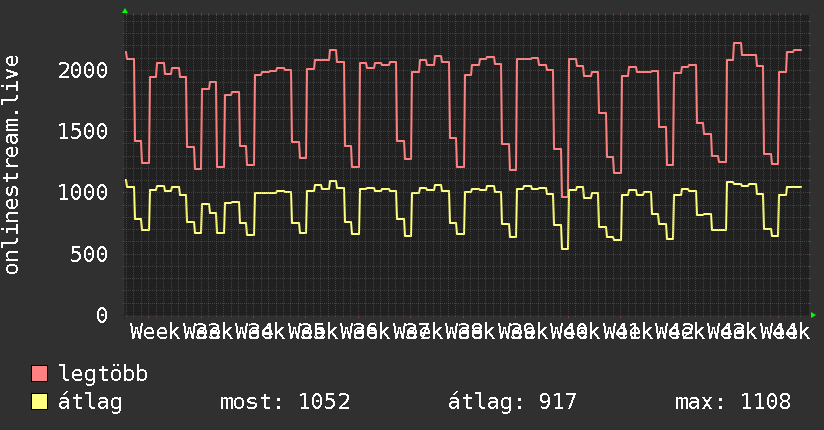Click the 500 y-axis label
The height and width of the screenshot is (430, 824).
point(89,254)
